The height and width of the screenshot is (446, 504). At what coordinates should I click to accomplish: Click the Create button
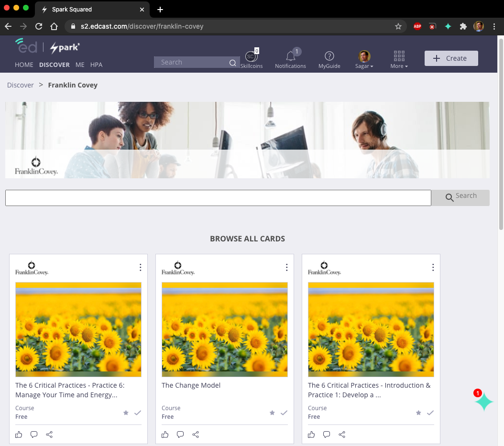(x=451, y=58)
